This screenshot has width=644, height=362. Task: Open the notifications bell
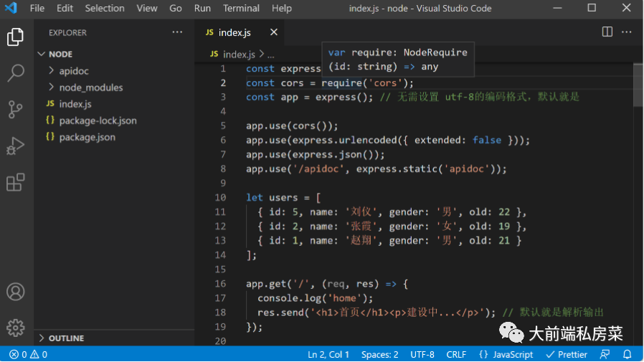(628, 354)
